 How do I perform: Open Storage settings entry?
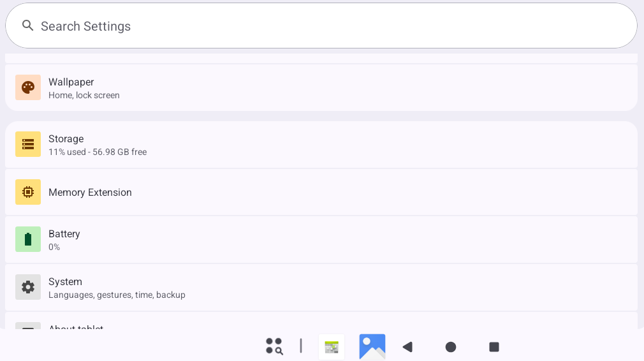[321, 145]
